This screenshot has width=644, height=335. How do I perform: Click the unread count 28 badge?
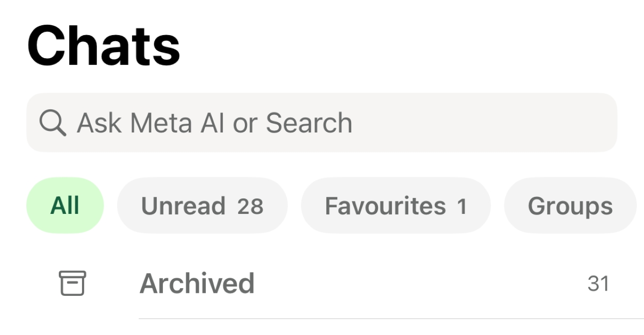click(x=250, y=206)
